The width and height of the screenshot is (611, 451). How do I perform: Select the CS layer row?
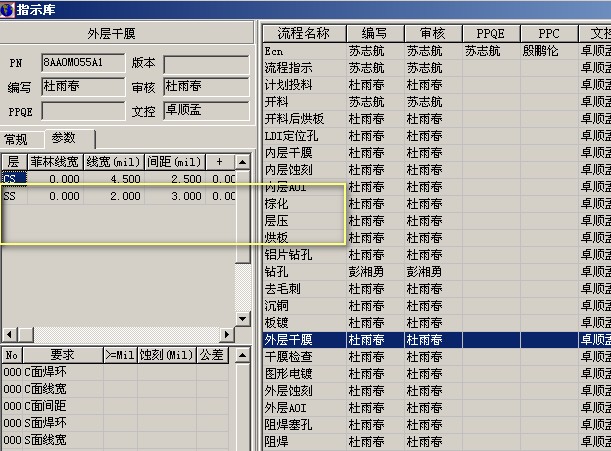click(x=118, y=179)
